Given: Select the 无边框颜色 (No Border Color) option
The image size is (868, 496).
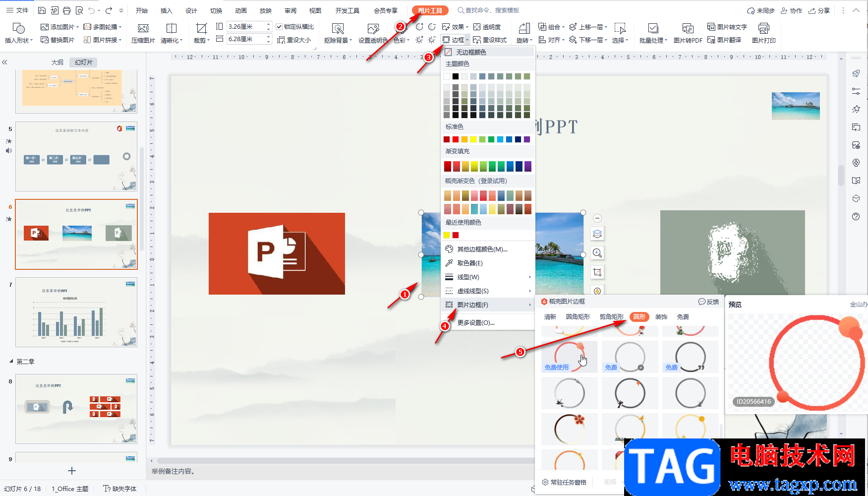Looking at the screenshot, I should (x=488, y=52).
